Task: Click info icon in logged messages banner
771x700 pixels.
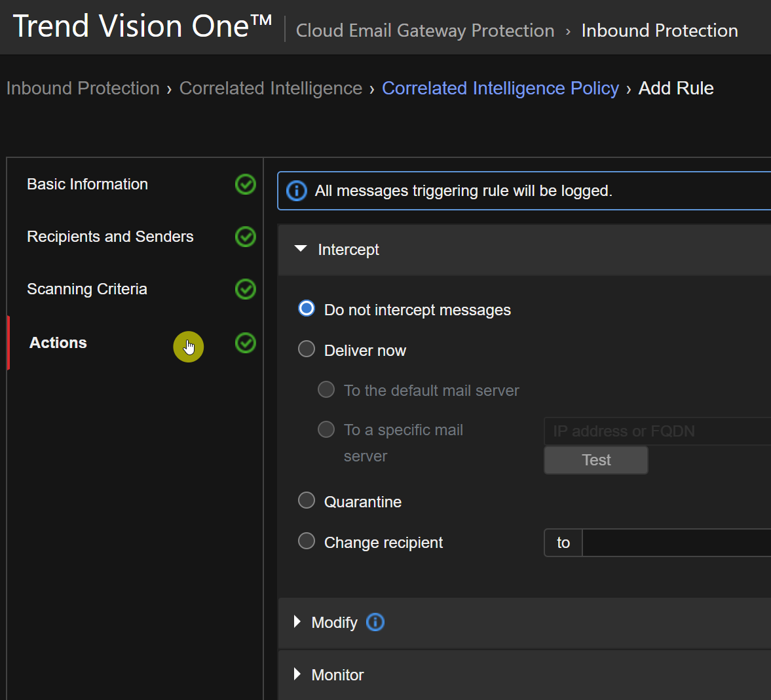Action: 297,191
